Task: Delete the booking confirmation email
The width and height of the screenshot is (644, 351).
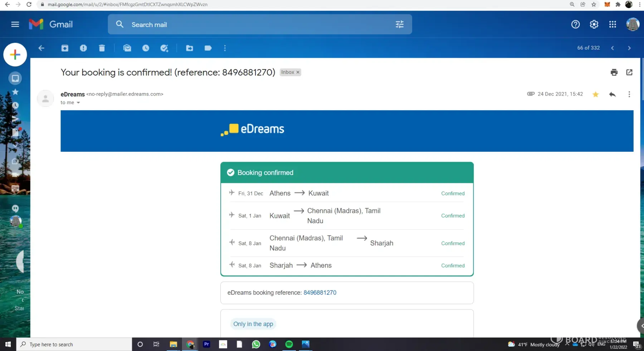Action: 102,48
